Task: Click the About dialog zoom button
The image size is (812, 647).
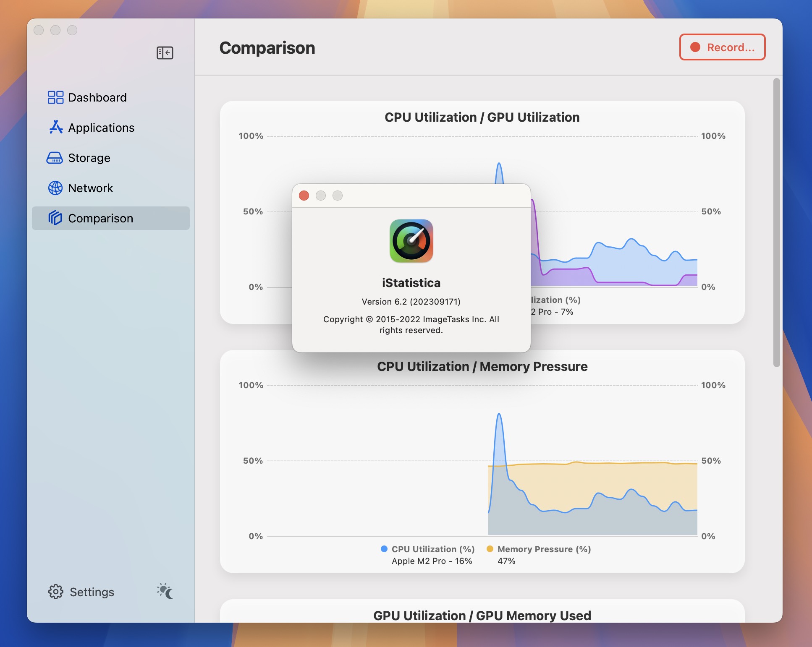Action: (338, 196)
